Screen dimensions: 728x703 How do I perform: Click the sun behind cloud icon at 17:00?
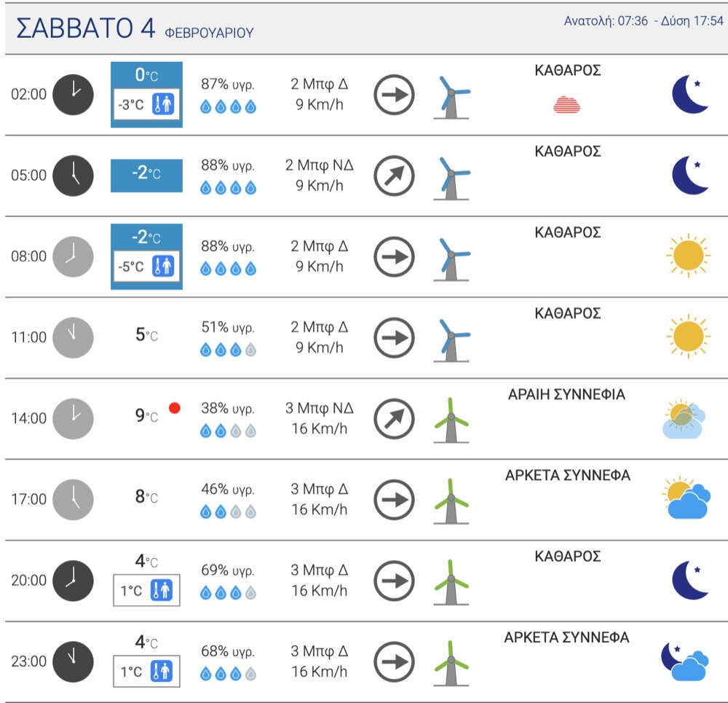687,498
